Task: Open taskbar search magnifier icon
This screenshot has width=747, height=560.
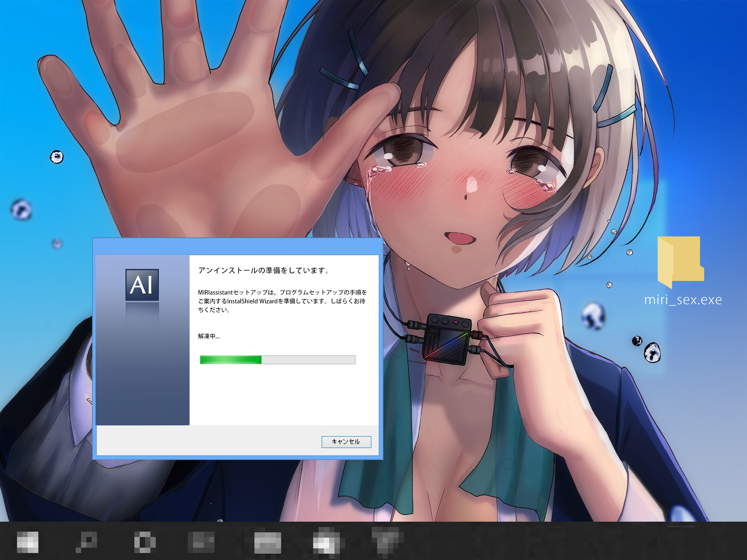Action: pyautogui.click(x=87, y=541)
